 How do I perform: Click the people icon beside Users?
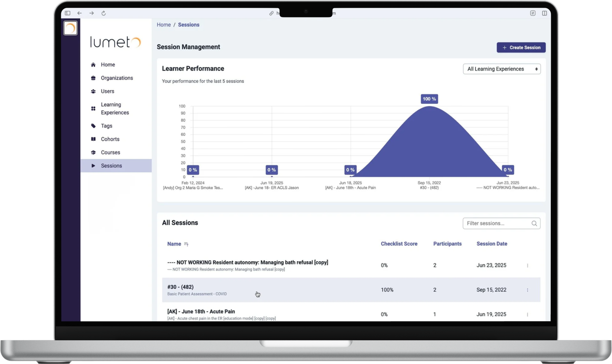click(93, 91)
